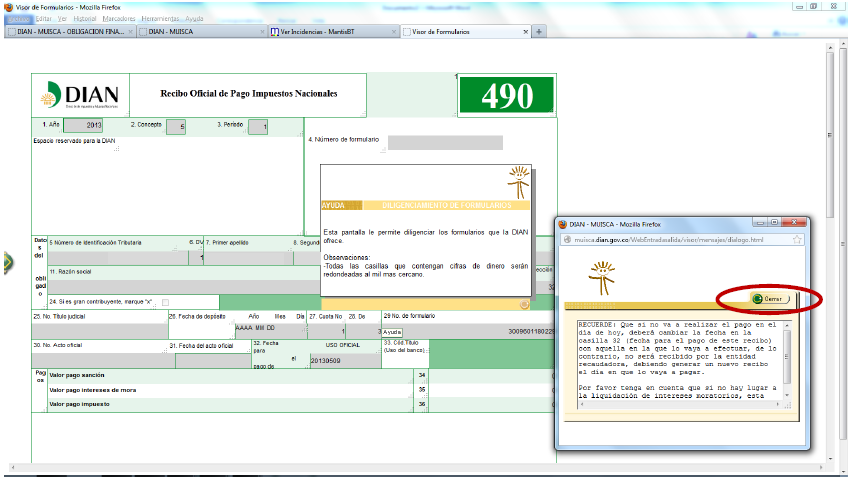
Task: Click the globe site icon in dialog address bar
Action: click(567, 240)
